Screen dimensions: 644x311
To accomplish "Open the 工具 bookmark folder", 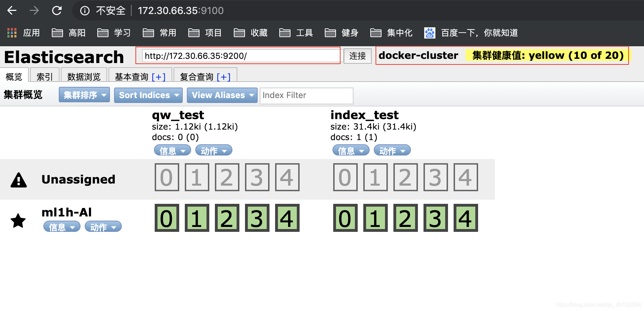I will pyautogui.click(x=296, y=33).
